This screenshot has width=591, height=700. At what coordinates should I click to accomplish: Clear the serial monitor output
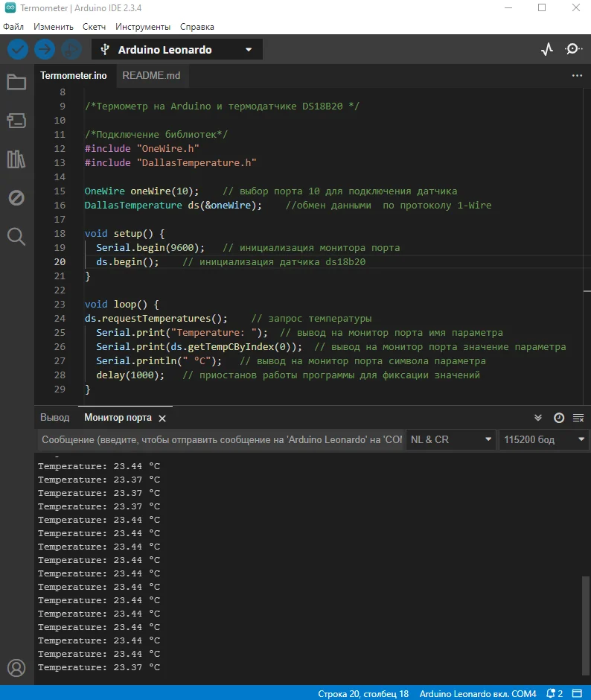(578, 418)
